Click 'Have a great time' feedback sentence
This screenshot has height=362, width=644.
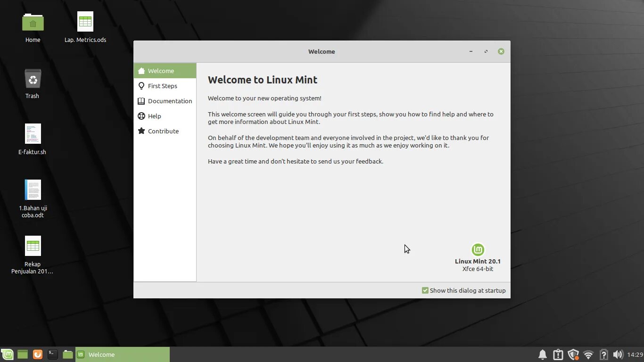296,161
